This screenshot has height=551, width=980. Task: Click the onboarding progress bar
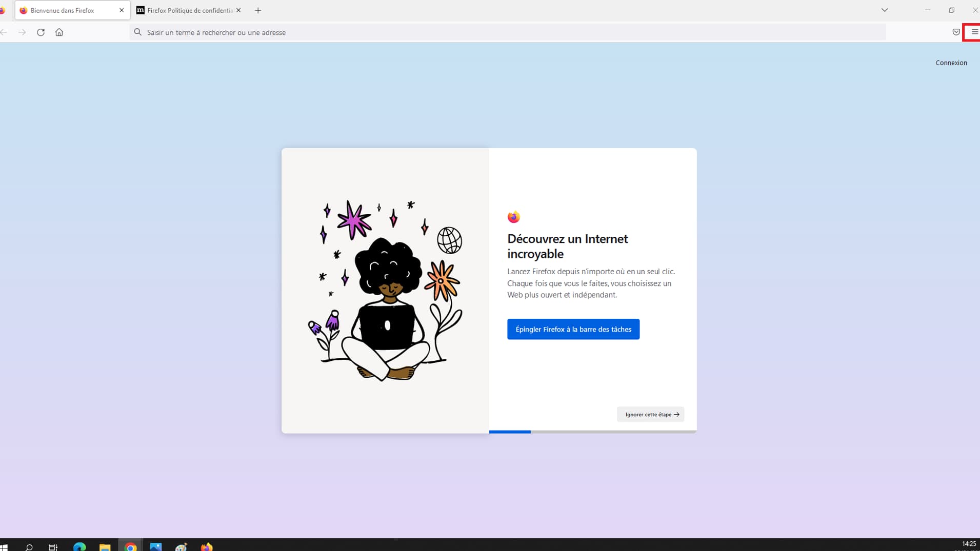[593, 432]
